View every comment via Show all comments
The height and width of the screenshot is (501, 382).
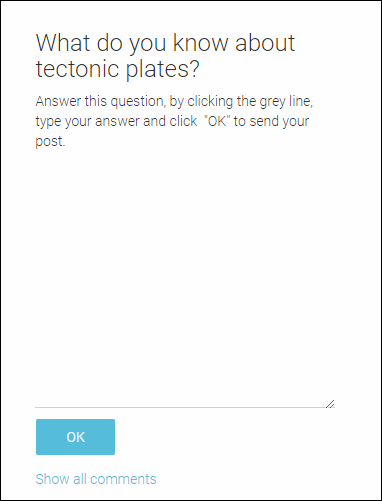click(96, 479)
